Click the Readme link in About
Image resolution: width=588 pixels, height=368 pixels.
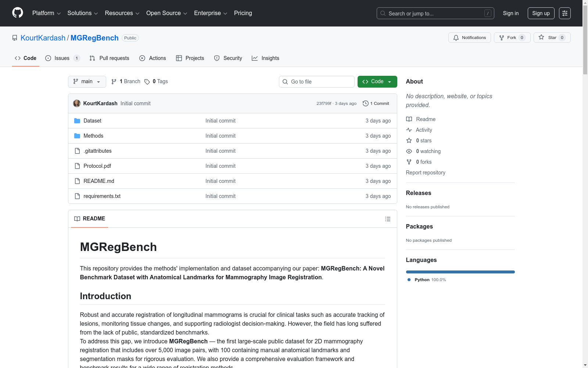421,119
